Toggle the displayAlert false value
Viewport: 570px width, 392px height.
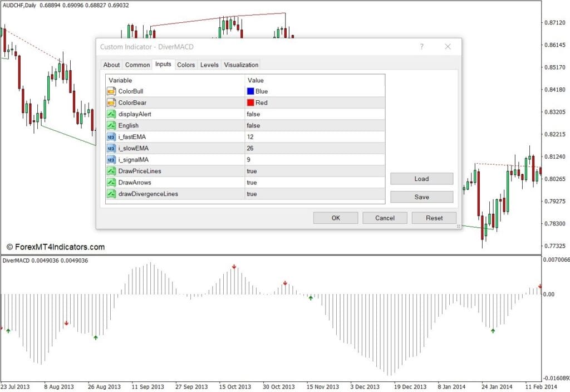(253, 114)
